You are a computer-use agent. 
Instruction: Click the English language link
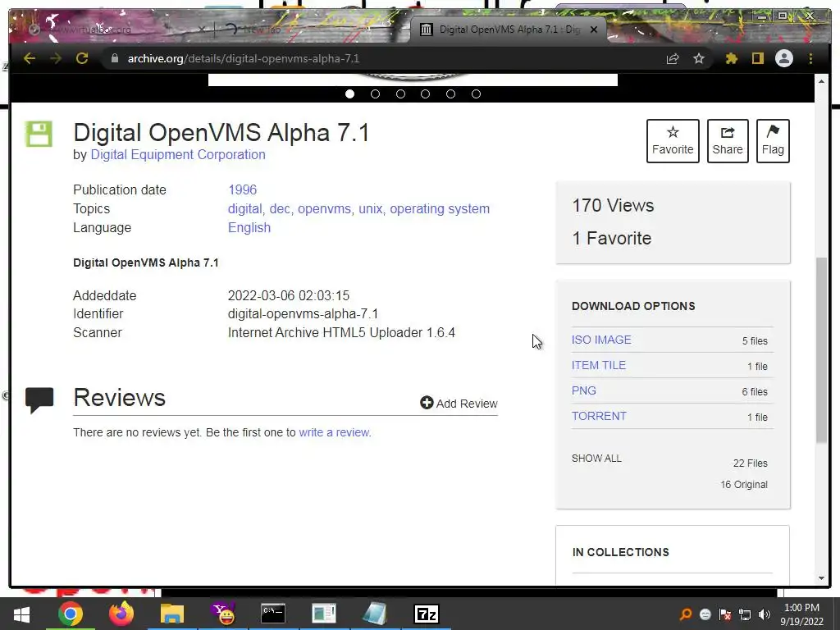pyautogui.click(x=249, y=227)
